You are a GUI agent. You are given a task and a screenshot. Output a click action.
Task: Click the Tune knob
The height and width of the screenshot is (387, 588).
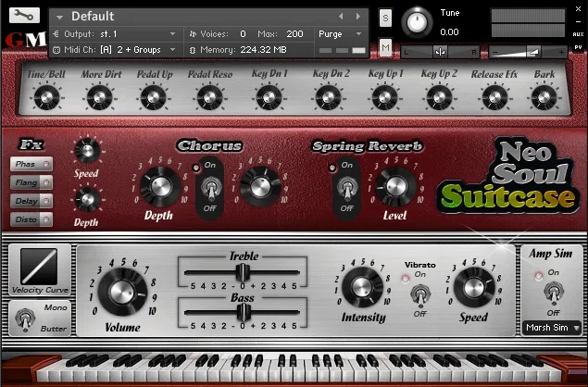click(x=417, y=22)
